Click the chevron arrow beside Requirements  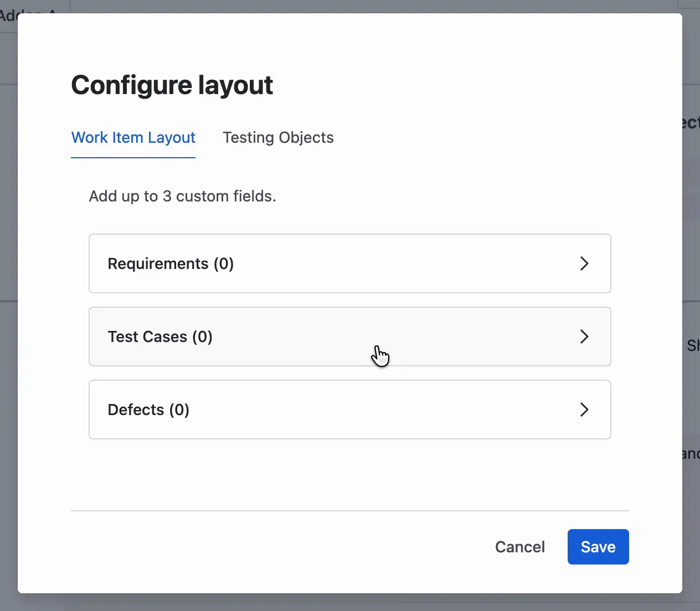(584, 263)
